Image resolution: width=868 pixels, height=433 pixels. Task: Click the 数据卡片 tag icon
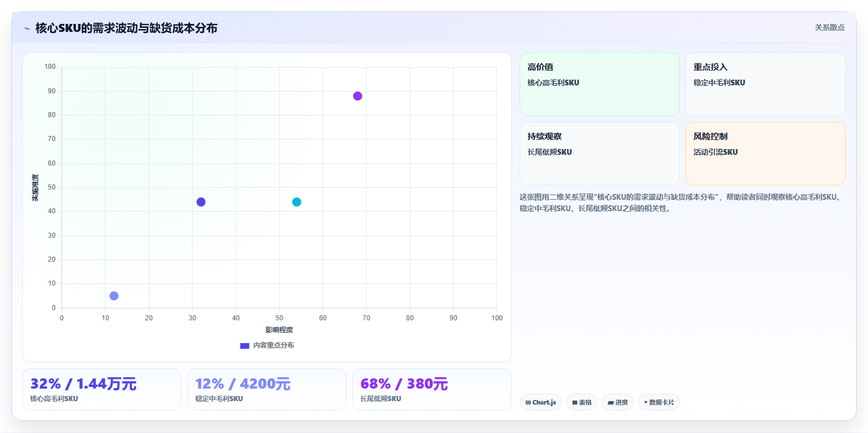(x=645, y=402)
